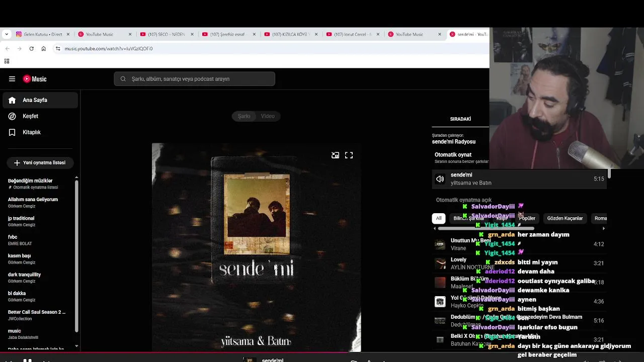Click the plus icon of Yeni oynatma listesi

(x=17, y=163)
